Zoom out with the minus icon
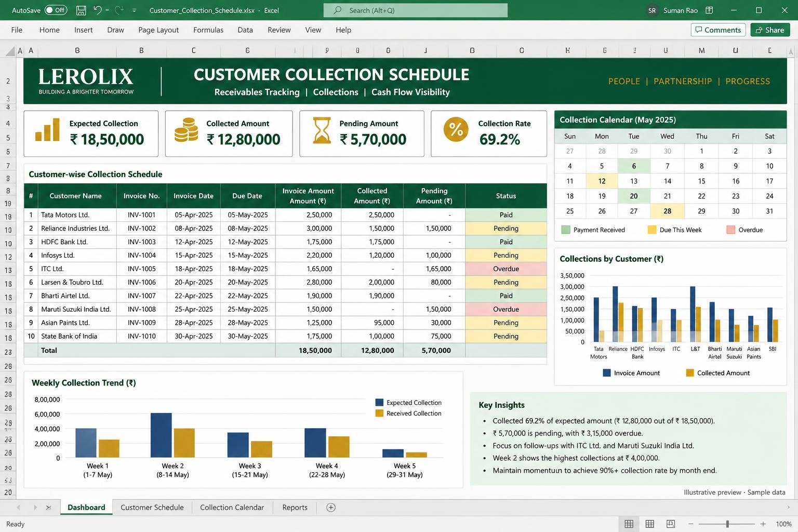798x532 pixels. click(x=691, y=524)
